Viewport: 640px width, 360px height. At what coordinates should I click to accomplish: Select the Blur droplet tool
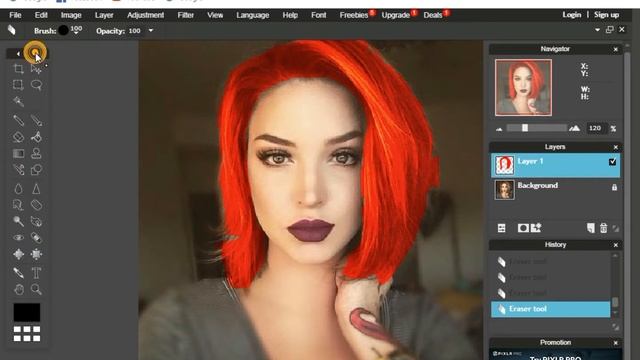pyautogui.click(x=18, y=189)
